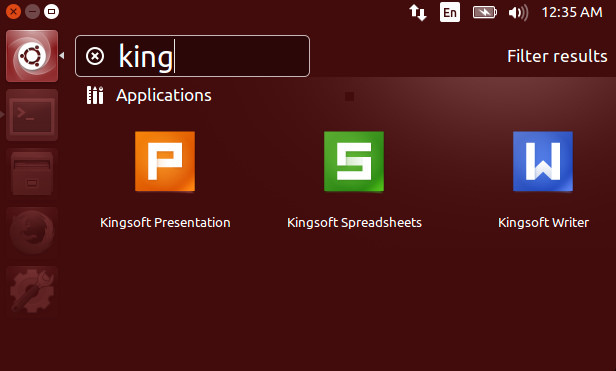Close the Dash with the orange button
This screenshot has width=616, height=371.
(x=13, y=11)
